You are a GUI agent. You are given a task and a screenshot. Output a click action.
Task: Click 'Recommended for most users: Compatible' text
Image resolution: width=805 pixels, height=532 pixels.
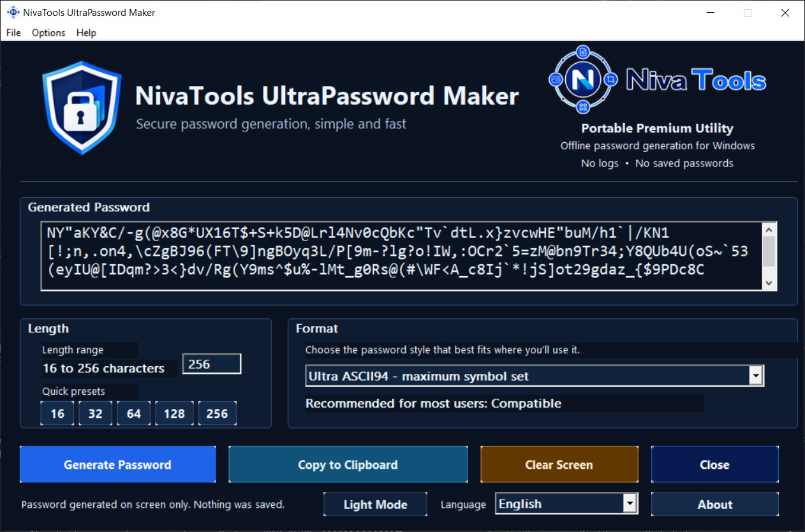pyautogui.click(x=433, y=403)
